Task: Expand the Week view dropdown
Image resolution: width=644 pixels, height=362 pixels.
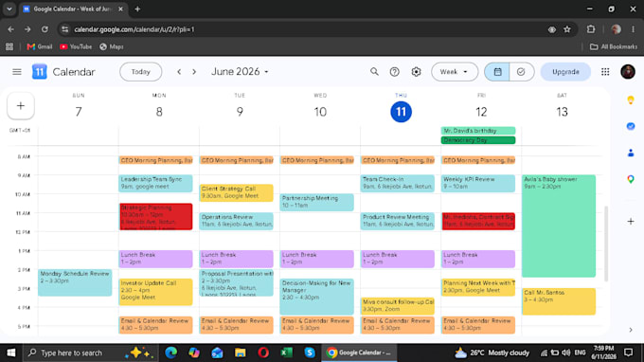Action: click(x=455, y=72)
